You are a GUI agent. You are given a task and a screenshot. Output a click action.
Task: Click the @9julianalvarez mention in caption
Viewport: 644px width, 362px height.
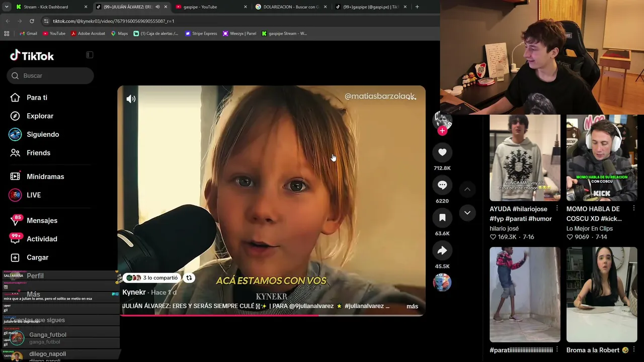pyautogui.click(x=311, y=306)
